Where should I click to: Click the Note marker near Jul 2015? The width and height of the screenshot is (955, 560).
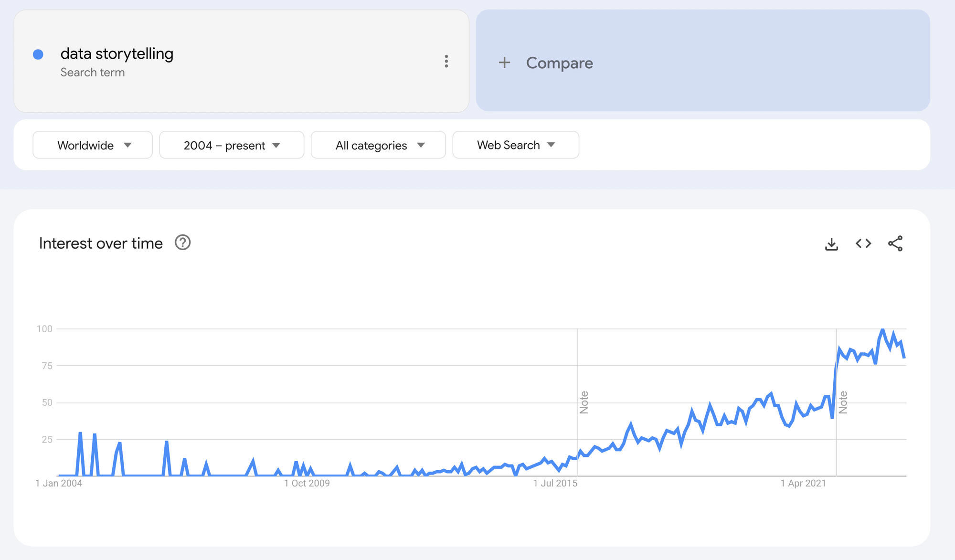584,402
